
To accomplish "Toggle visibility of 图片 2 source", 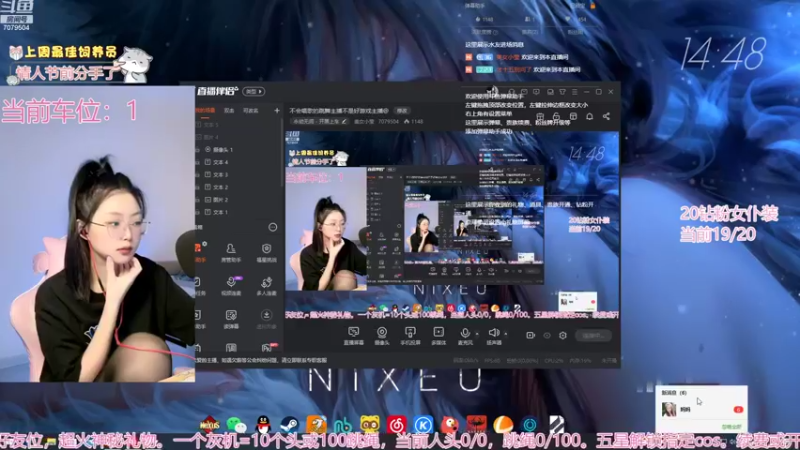I will click(198, 199).
